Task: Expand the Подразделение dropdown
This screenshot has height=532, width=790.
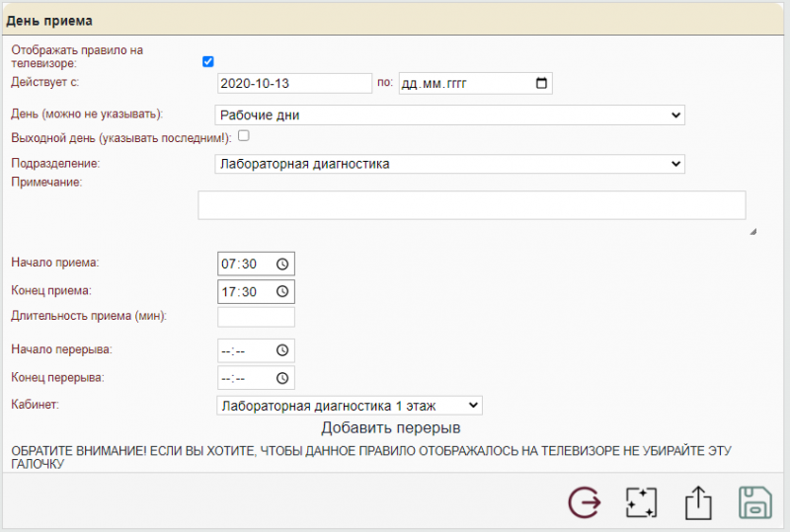Action: (449, 164)
